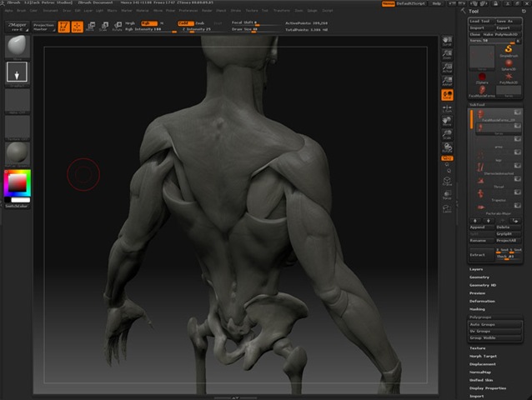Click Delete subtool button
Viewport: 532px width, 400px height.
[x=509, y=227]
